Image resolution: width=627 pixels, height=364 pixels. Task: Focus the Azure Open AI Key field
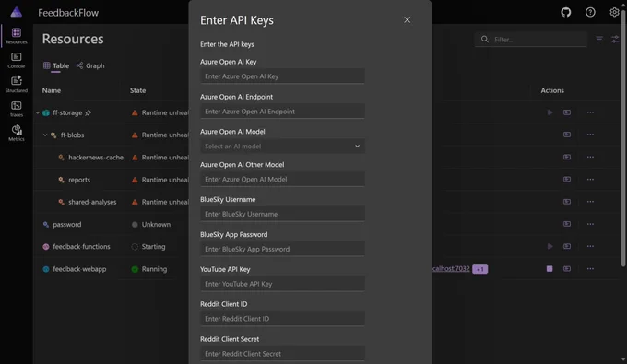282,76
